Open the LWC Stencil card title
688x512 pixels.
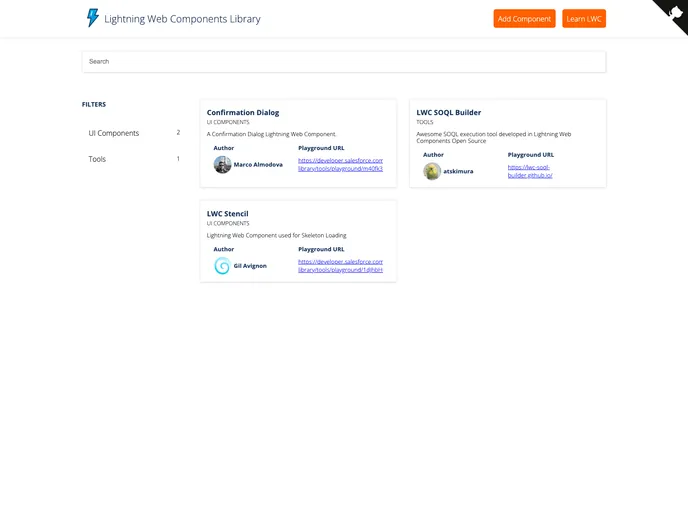pos(228,214)
